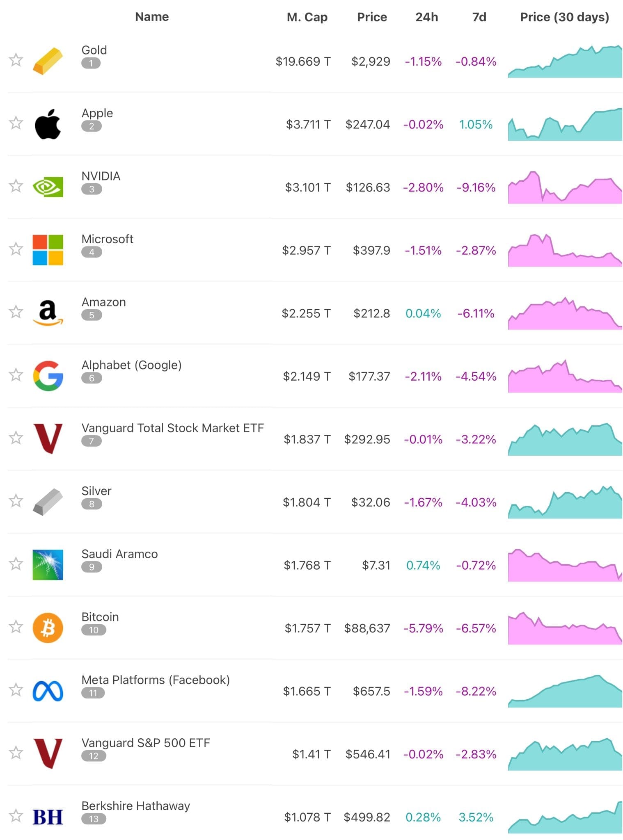623x840 pixels.
Task: Open the Silver asset name link
Action: pyautogui.click(x=96, y=491)
